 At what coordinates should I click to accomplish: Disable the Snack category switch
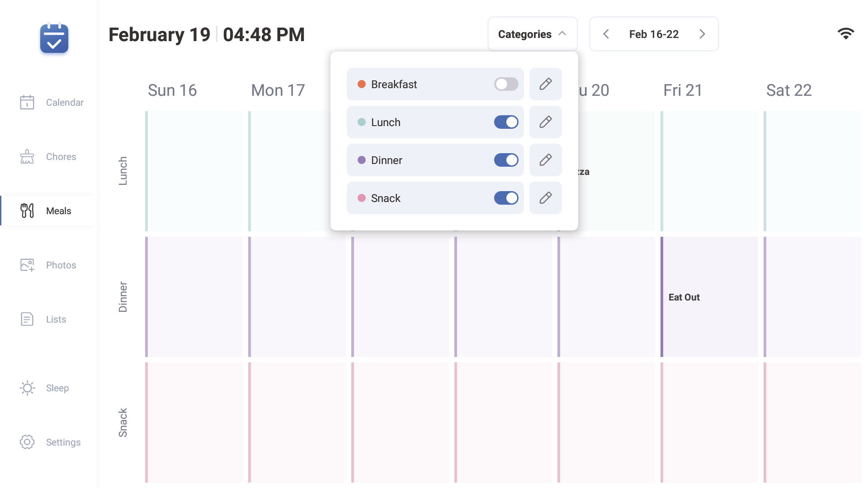point(506,198)
